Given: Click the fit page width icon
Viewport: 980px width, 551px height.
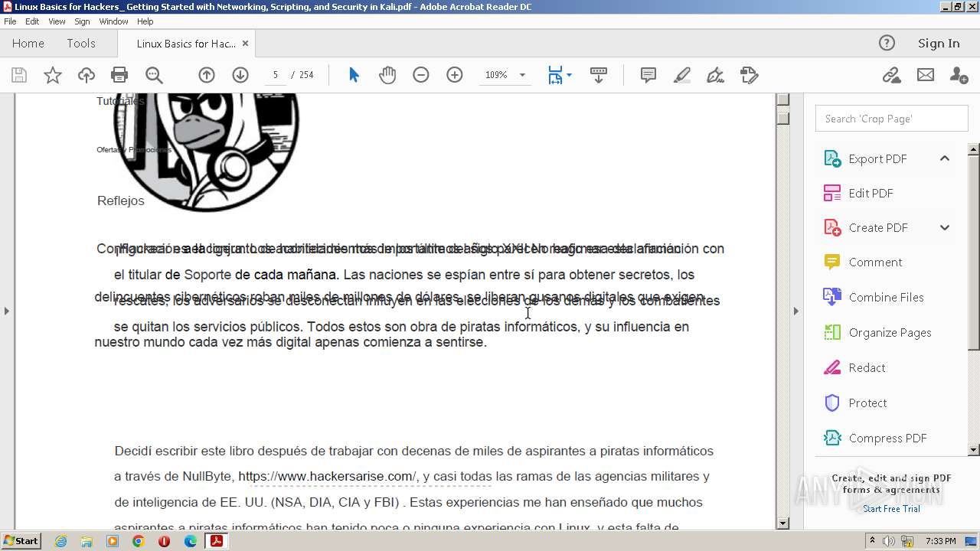Looking at the screenshot, I should coord(555,75).
